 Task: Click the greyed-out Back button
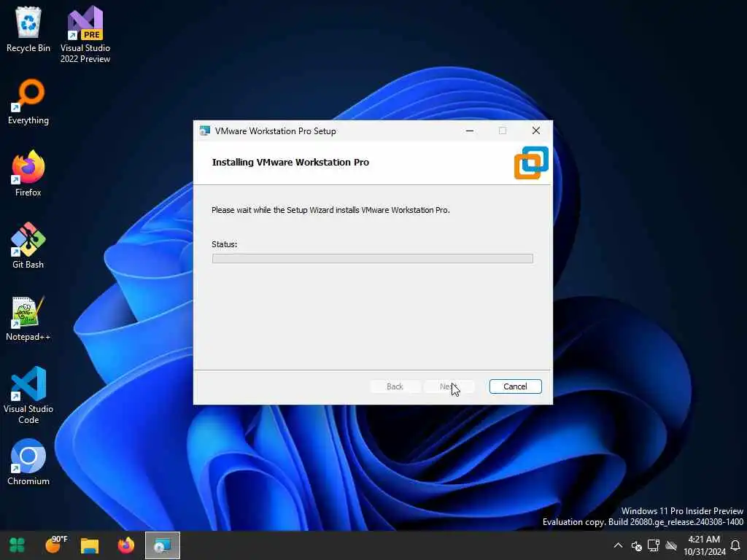(x=395, y=386)
